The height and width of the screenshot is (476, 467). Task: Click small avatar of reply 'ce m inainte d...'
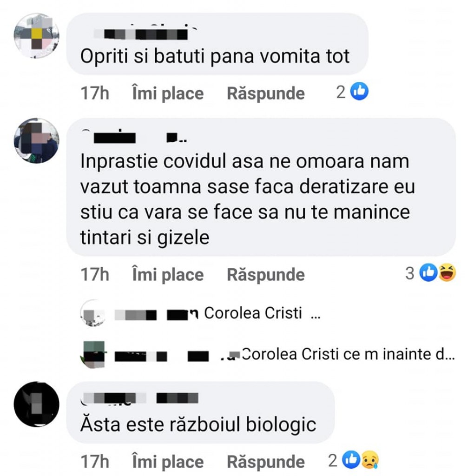(x=93, y=354)
